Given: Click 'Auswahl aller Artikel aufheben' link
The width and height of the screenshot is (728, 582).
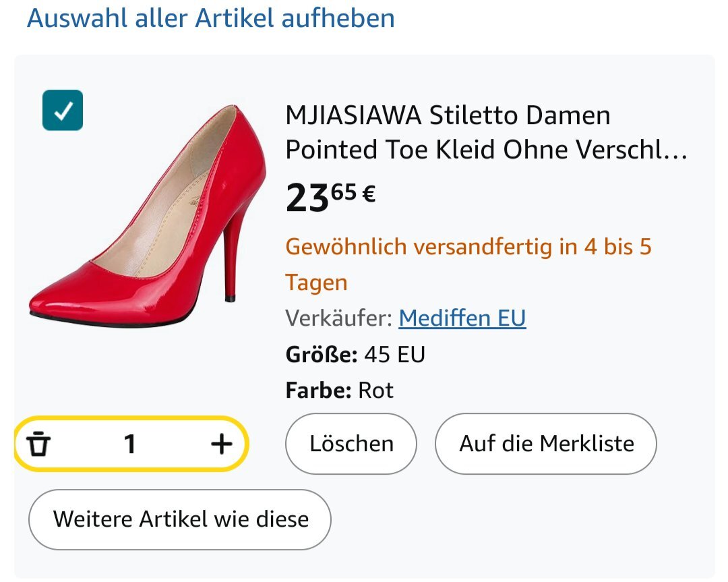Looking at the screenshot, I should click(x=210, y=18).
